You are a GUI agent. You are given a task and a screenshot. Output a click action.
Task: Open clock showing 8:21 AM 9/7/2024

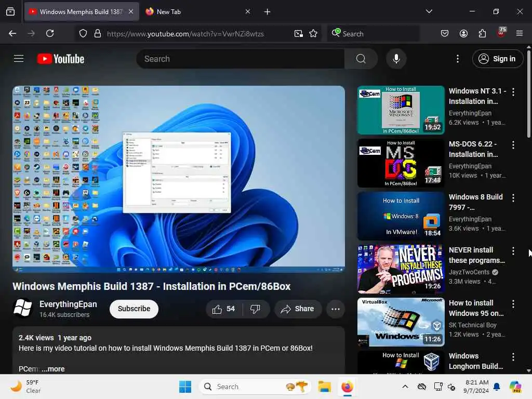click(x=476, y=387)
